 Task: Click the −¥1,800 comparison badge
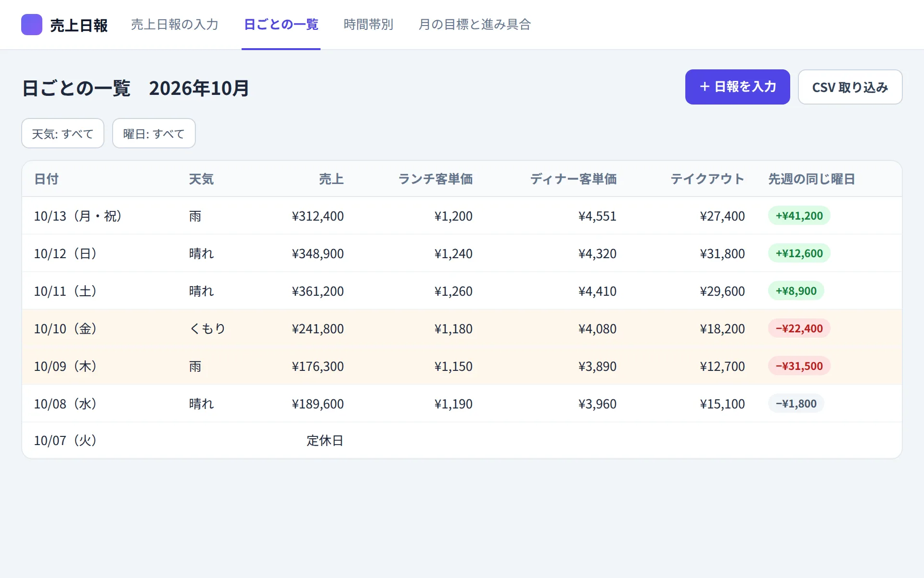pyautogui.click(x=796, y=404)
